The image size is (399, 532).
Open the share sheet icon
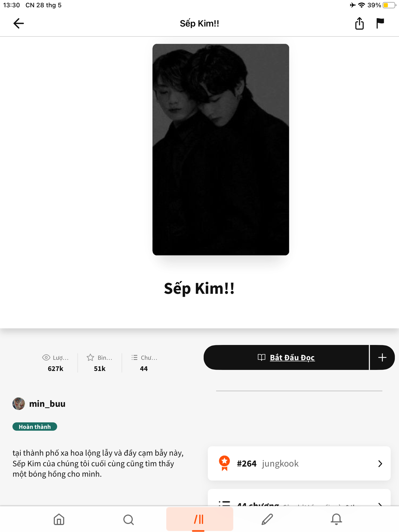click(359, 23)
